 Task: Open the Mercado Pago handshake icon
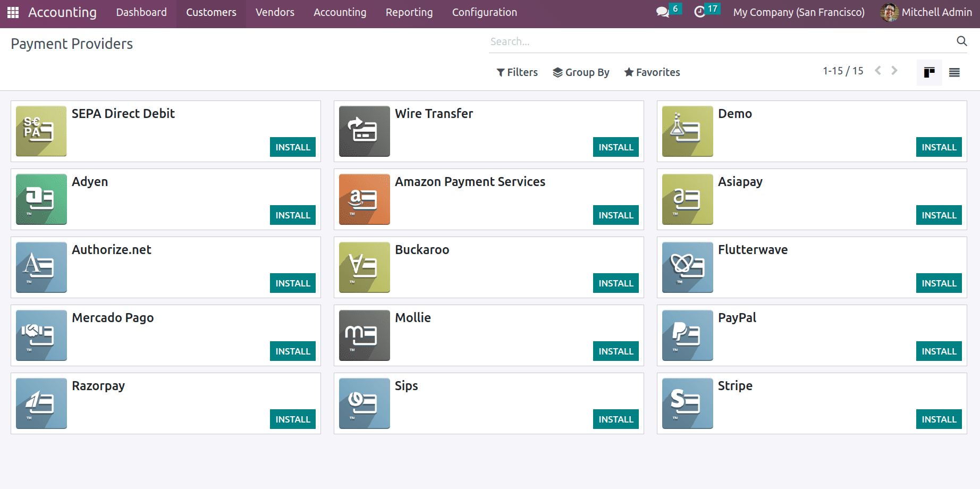[x=41, y=335]
